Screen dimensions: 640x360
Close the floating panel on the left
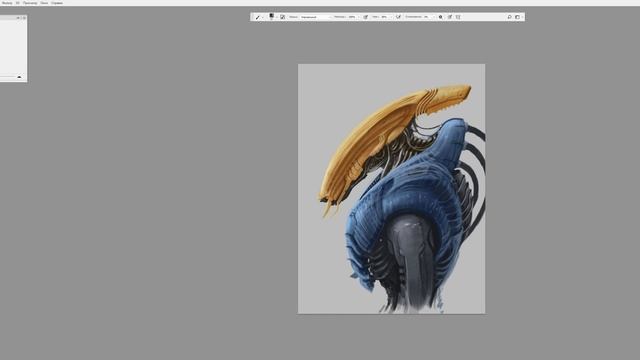pyautogui.click(x=24, y=18)
